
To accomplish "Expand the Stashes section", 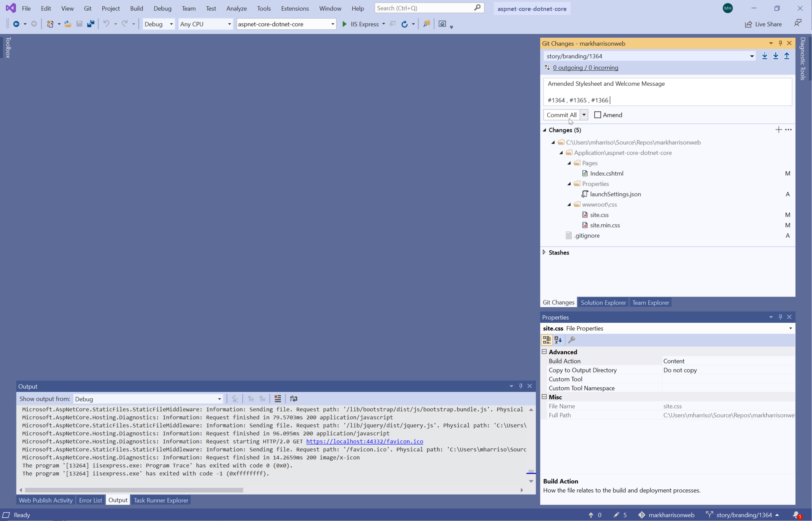I will pos(544,252).
